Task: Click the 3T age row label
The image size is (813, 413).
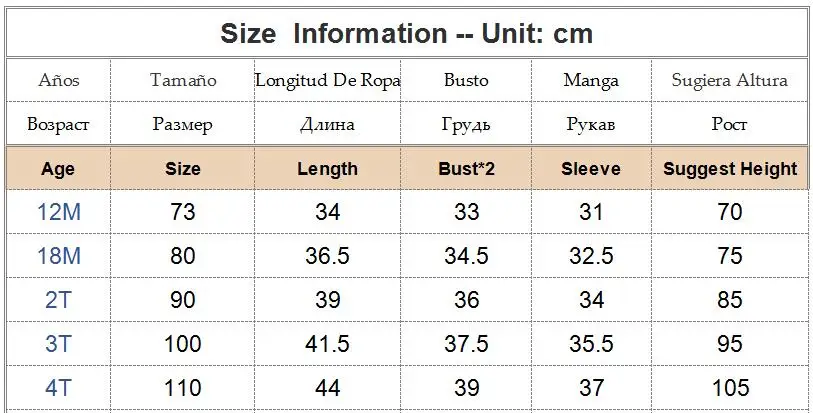Action: [58, 344]
